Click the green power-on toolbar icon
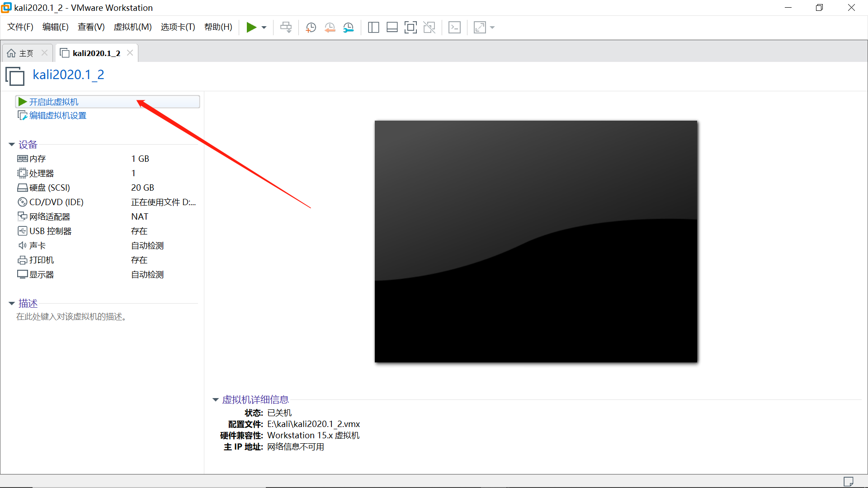The height and width of the screenshot is (488, 868). pyautogui.click(x=251, y=28)
